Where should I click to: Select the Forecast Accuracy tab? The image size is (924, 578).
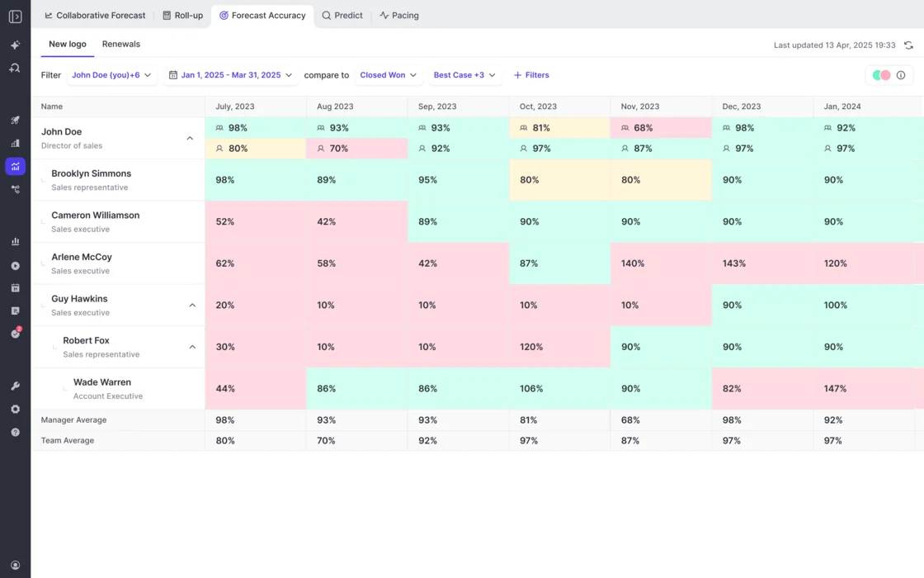(x=263, y=16)
